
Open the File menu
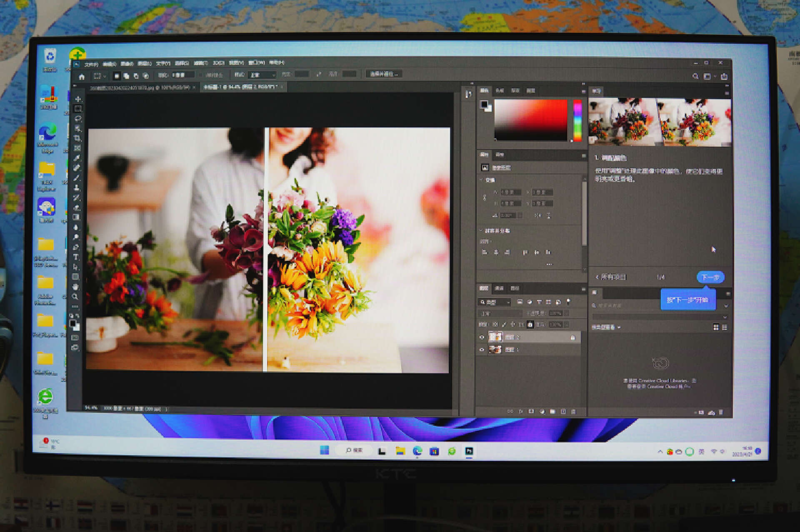pos(91,64)
